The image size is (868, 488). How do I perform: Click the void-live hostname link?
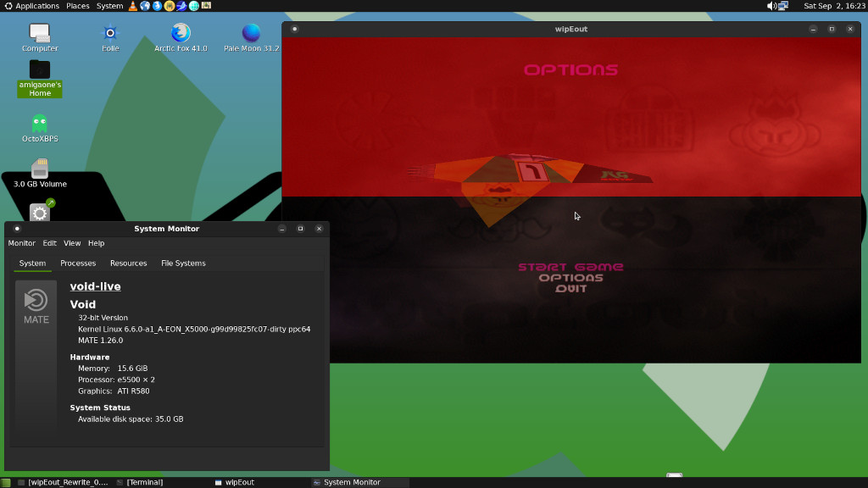click(95, 286)
